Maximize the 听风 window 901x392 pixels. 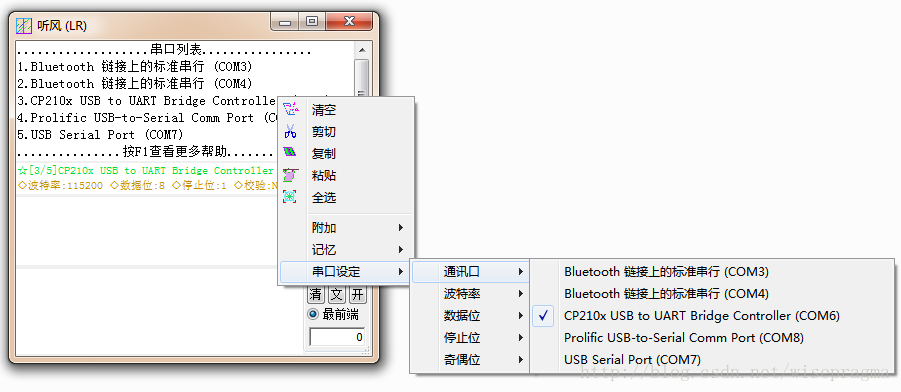click(x=312, y=22)
